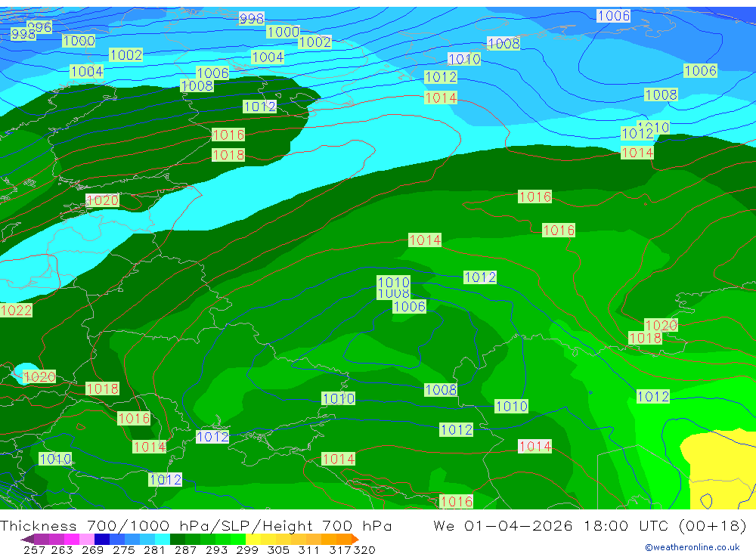756x554 pixels.
Task: Click the legend value 281
Action: pos(153,549)
